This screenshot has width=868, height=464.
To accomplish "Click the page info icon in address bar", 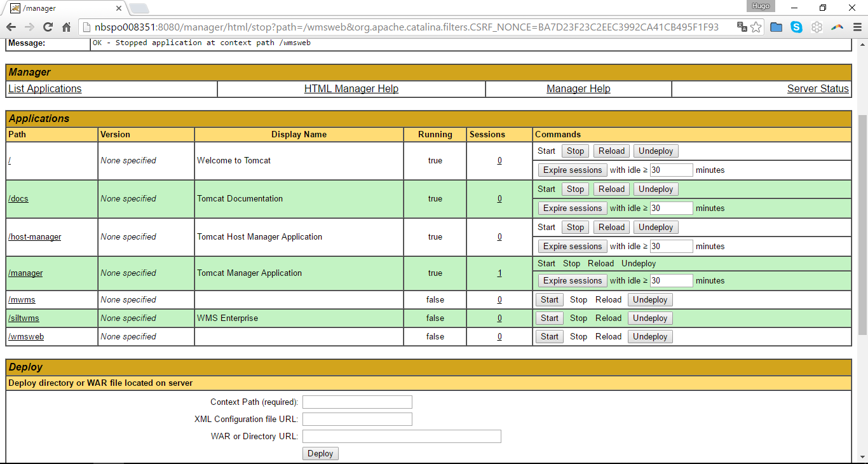I will 87,27.
